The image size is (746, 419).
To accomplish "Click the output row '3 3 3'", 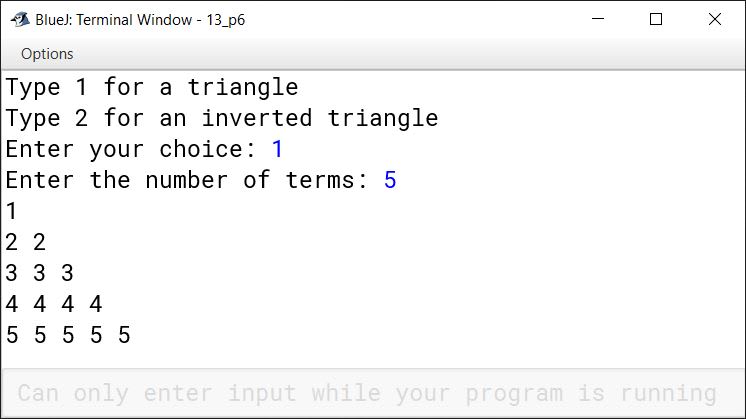I will [39, 273].
